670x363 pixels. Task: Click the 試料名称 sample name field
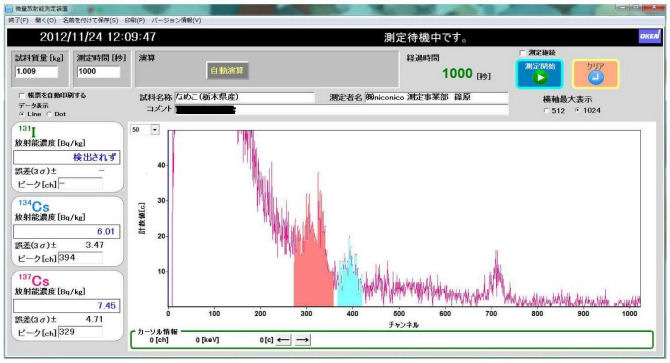coord(244,97)
